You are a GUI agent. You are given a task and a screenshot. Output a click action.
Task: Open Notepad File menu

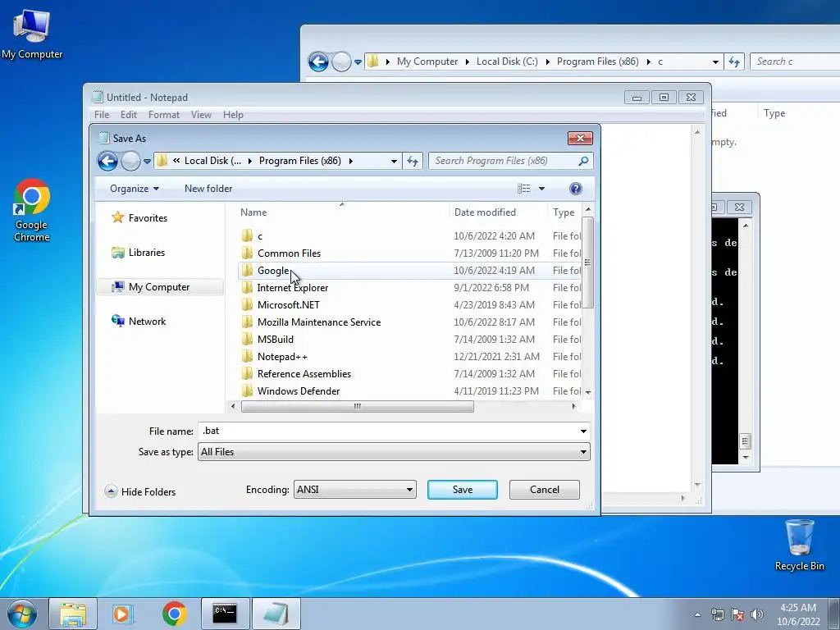pos(102,115)
